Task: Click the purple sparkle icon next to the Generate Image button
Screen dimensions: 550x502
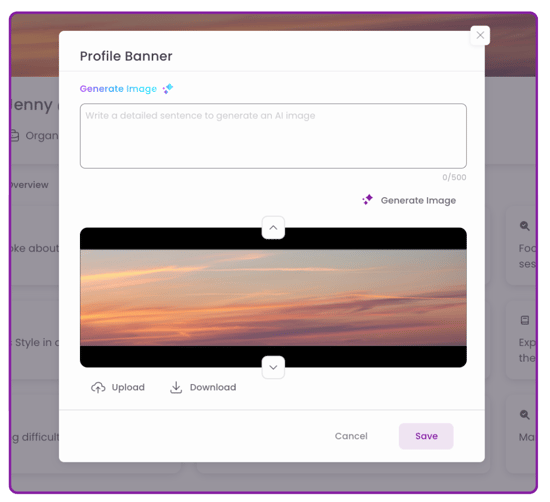Action: pos(368,200)
